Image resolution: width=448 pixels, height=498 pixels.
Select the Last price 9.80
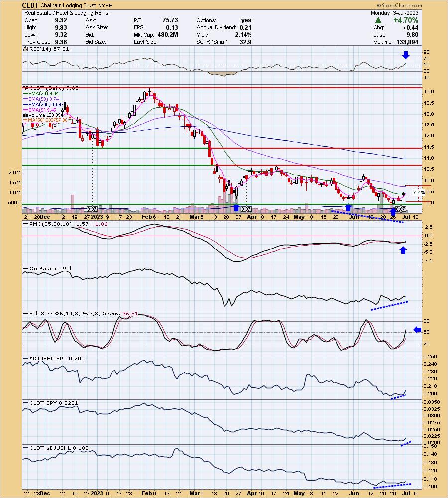(x=413, y=35)
